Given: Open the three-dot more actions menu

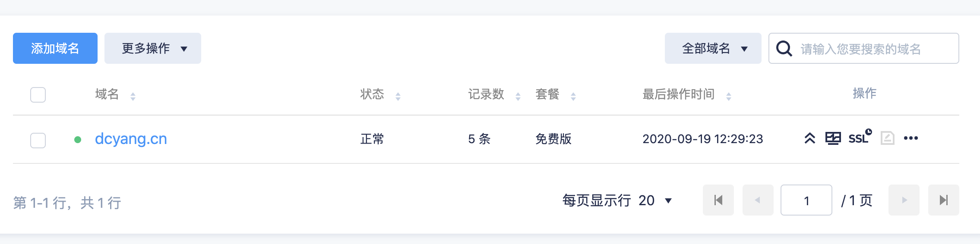Looking at the screenshot, I should point(910,138).
